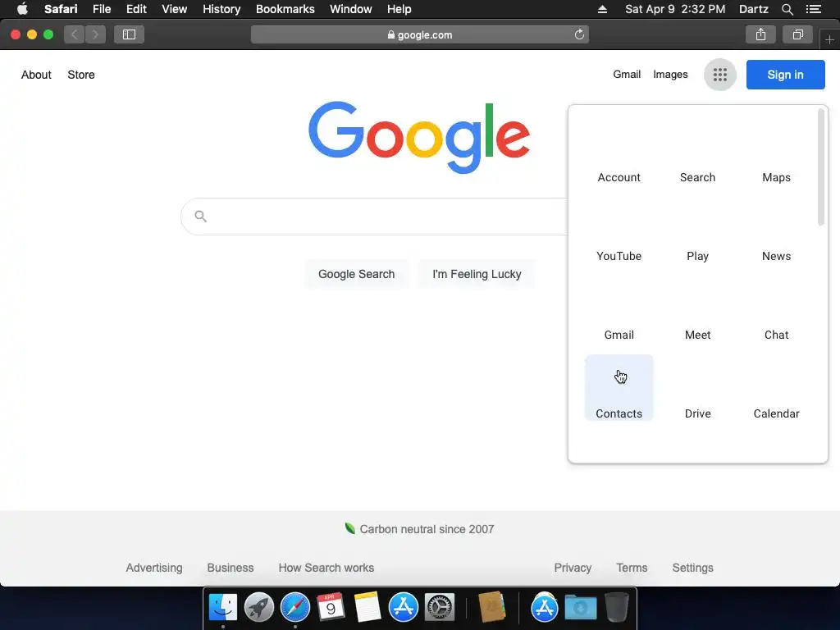Open the blue App Store icon beside Notes
Screen dimensions: 840x630
tap(403, 607)
